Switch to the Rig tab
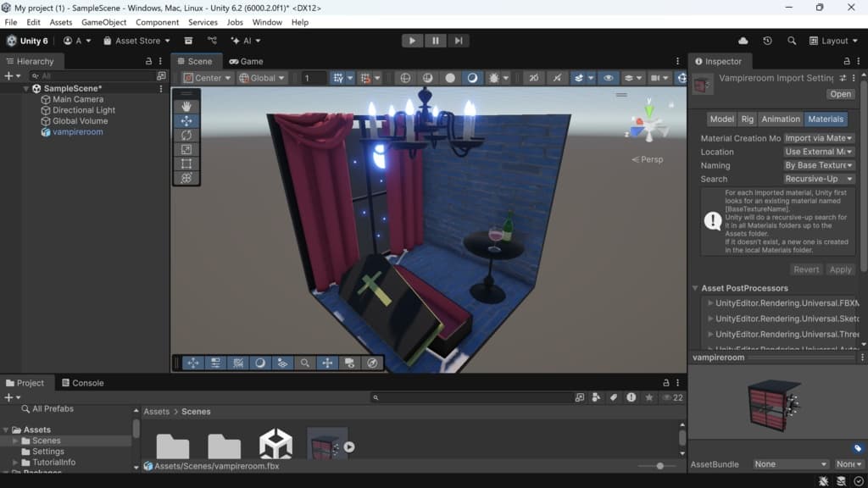 click(747, 119)
